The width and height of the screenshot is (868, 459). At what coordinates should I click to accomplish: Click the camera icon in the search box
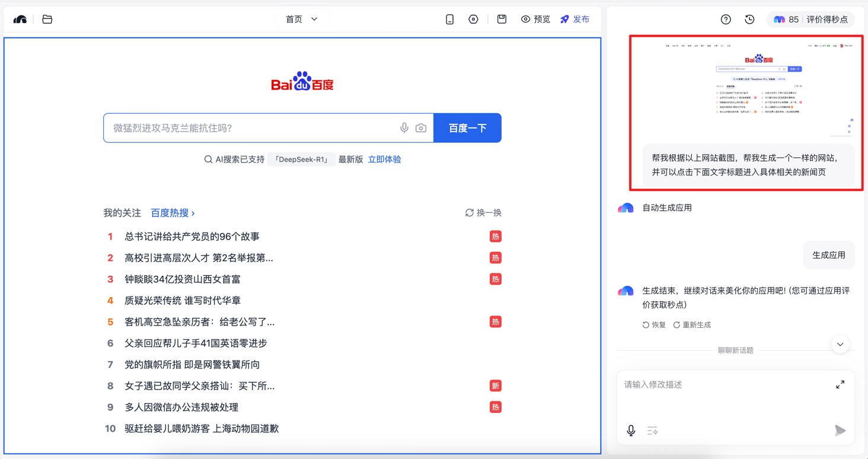click(421, 128)
